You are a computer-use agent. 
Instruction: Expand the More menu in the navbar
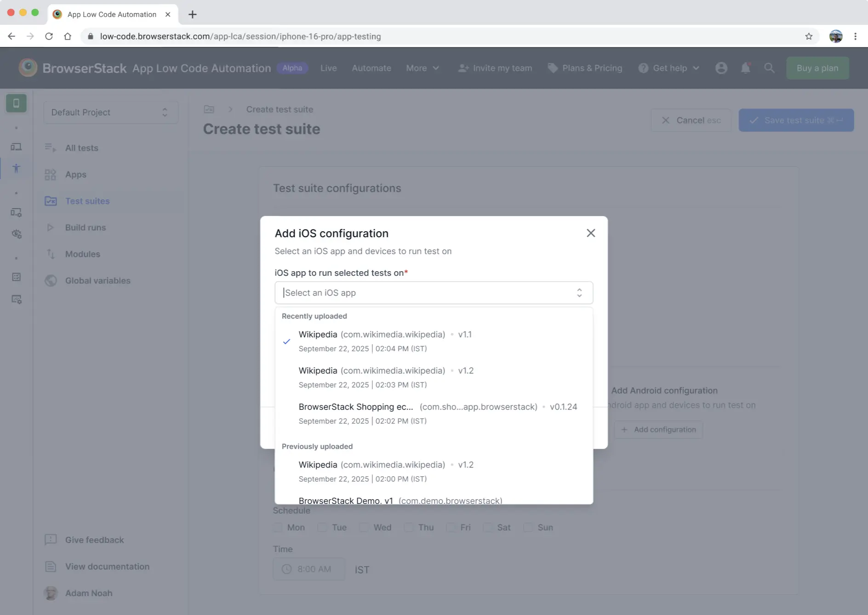[x=422, y=68]
